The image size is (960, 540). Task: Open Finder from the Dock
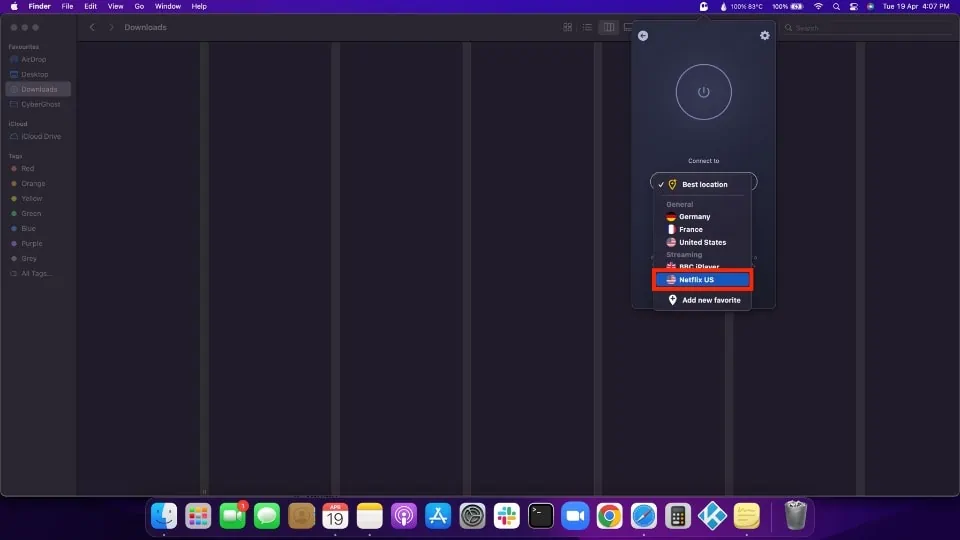pyautogui.click(x=164, y=516)
